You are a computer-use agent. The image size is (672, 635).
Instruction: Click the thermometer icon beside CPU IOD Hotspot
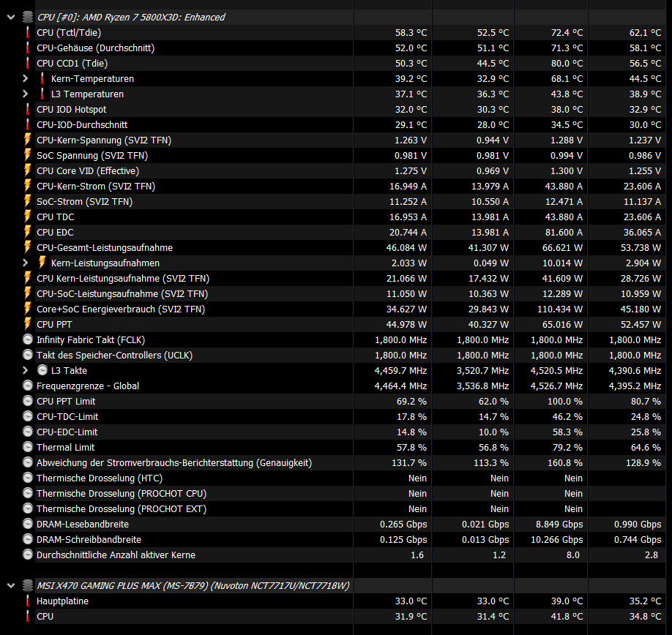(x=28, y=109)
